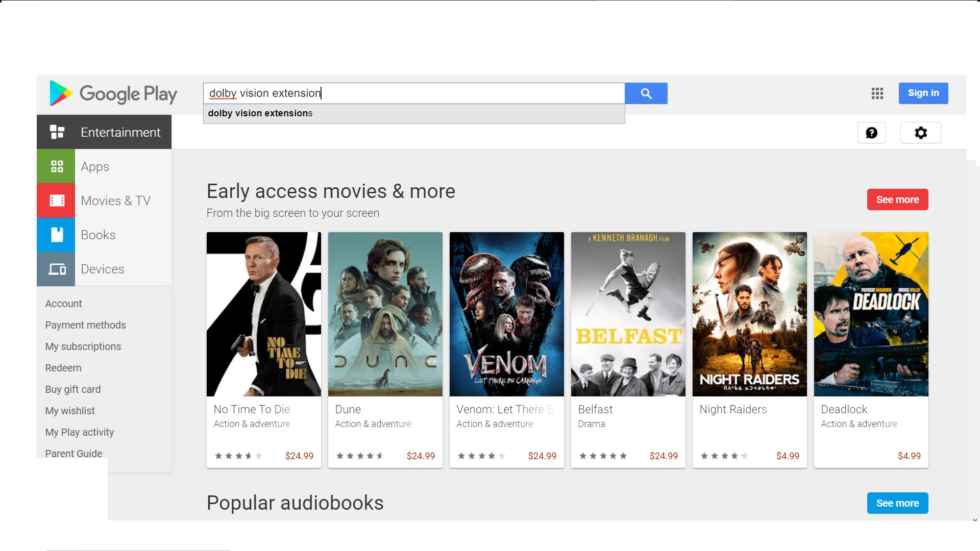The image size is (980, 551).
Task: Click Venom's $24.99 price
Action: coord(542,456)
